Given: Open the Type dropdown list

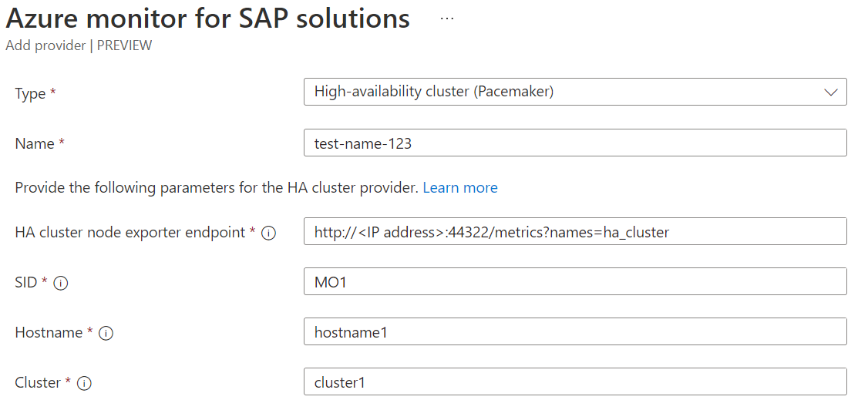Looking at the screenshot, I should click(x=575, y=92).
